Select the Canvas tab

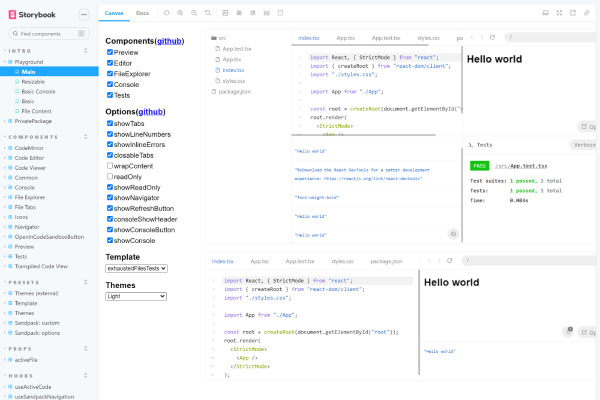point(114,13)
